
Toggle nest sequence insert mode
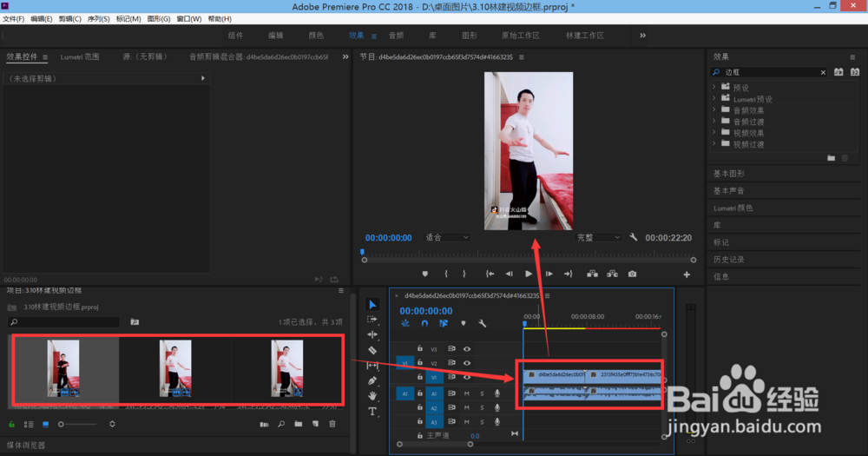[405, 323]
